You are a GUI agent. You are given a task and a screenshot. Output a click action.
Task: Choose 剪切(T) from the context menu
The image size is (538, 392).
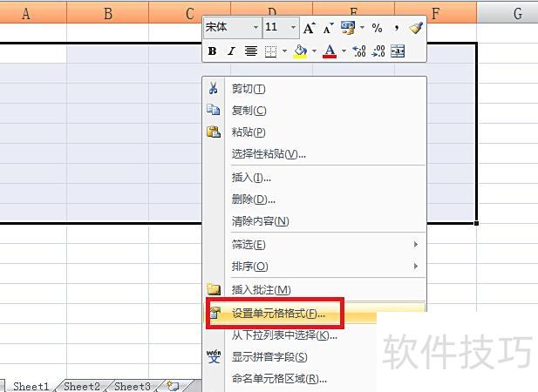click(x=315, y=89)
